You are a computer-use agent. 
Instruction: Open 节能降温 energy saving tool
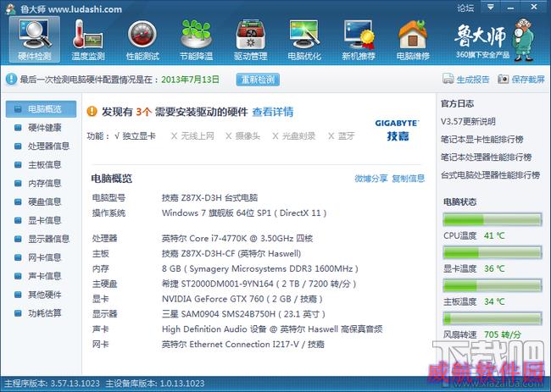point(196,40)
